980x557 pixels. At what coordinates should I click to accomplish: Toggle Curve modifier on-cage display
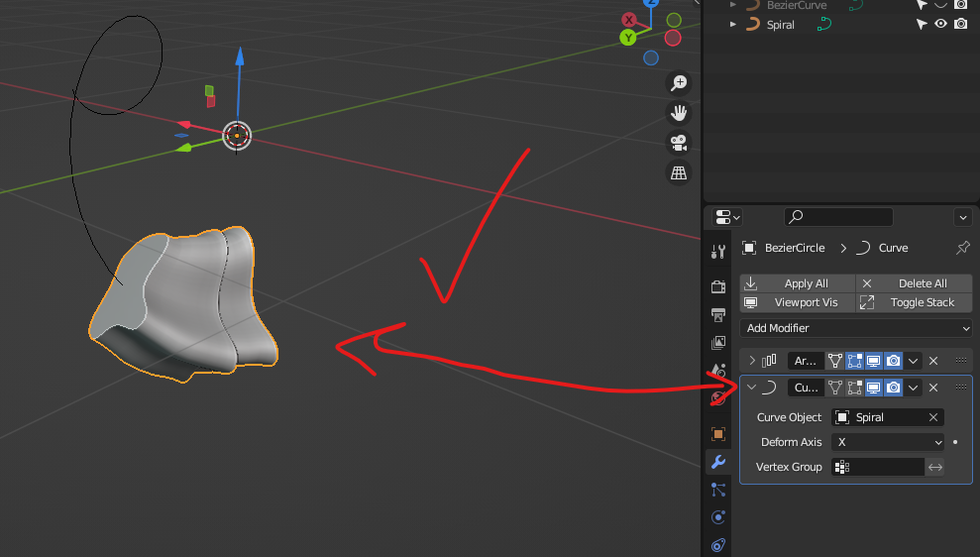835,388
